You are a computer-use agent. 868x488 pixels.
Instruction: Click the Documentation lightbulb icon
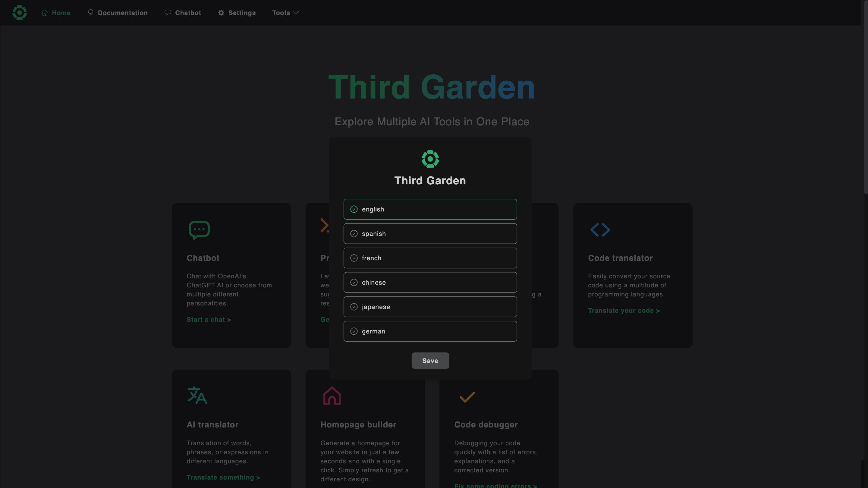pos(90,12)
